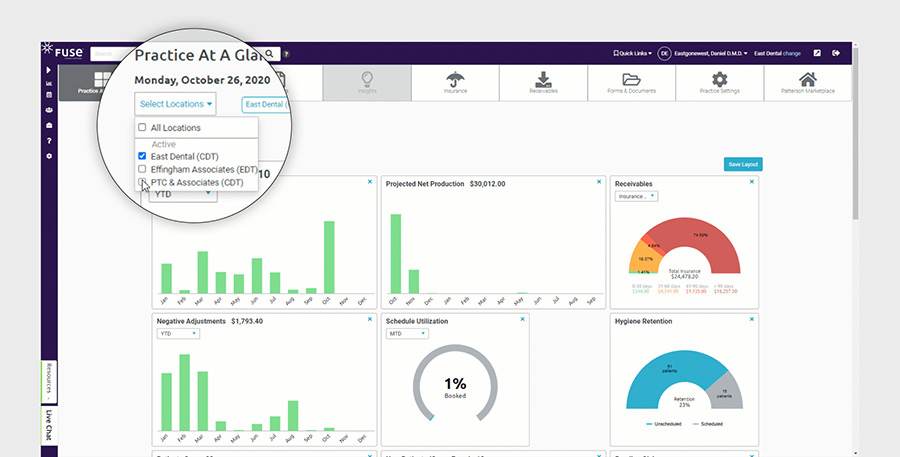
Task: Click in the header Search field
Action: [x=112, y=54]
